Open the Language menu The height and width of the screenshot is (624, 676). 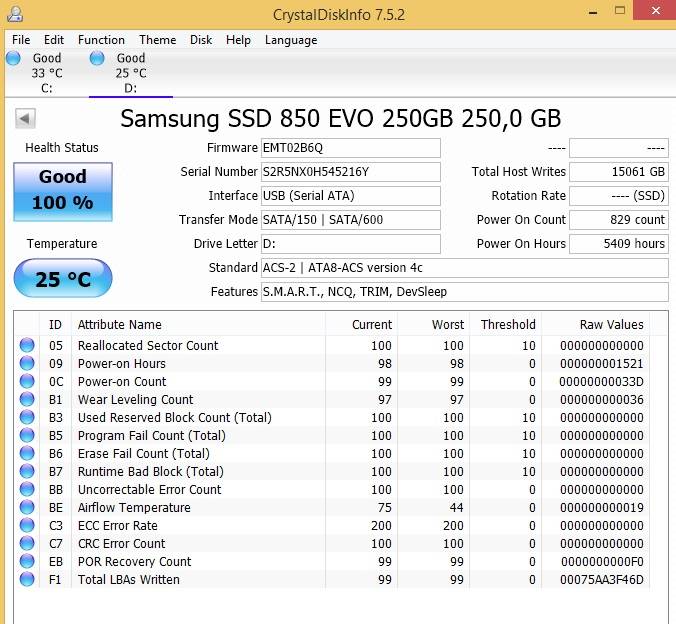coord(291,40)
